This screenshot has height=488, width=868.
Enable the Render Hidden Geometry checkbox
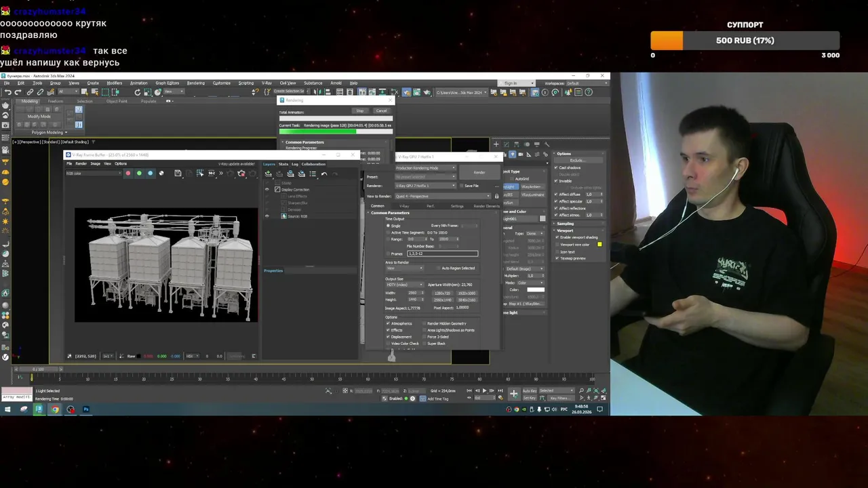click(x=424, y=323)
